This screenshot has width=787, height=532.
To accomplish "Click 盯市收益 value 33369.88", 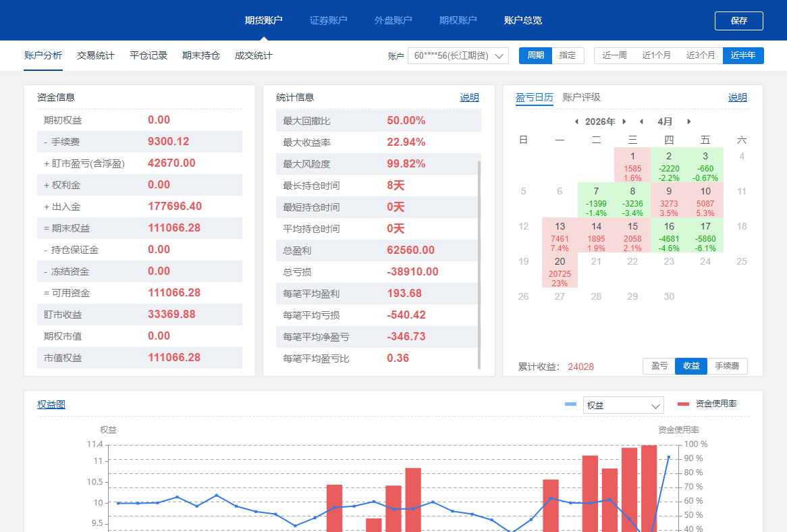I will 171,314.
